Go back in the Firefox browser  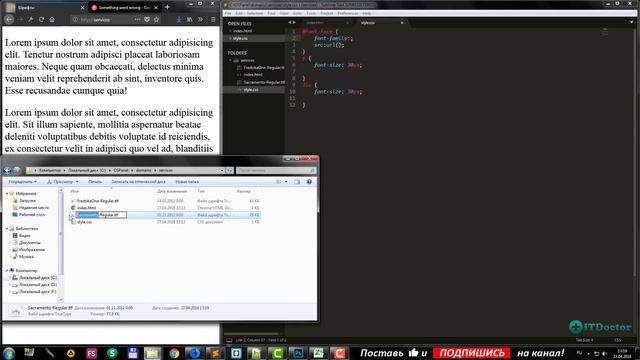tap(9, 19)
